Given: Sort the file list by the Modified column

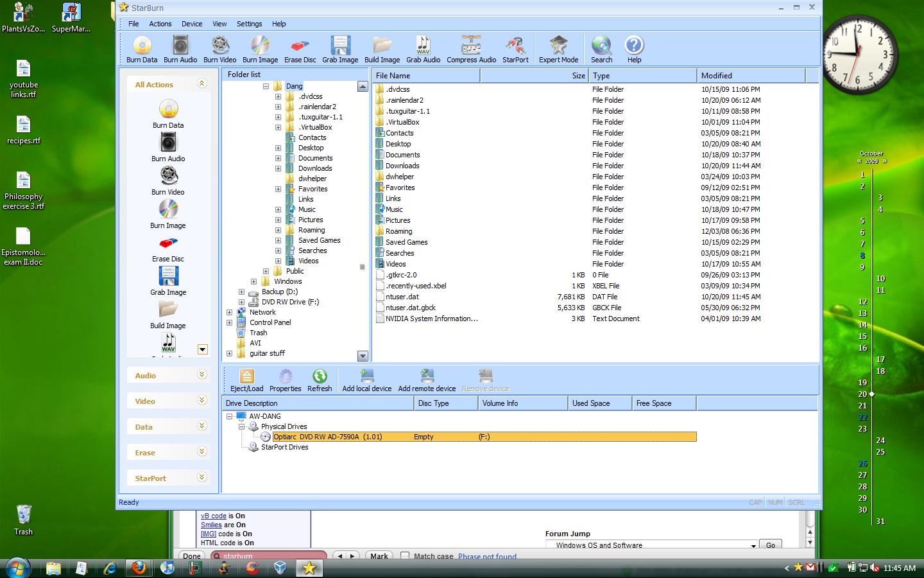Looking at the screenshot, I should click(751, 75).
